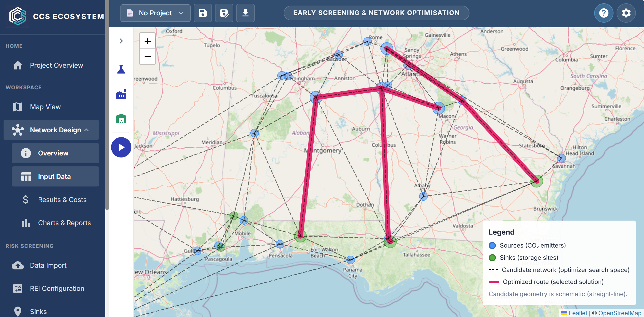Open the No Project dropdown
The width and height of the screenshot is (644, 317).
tap(155, 13)
